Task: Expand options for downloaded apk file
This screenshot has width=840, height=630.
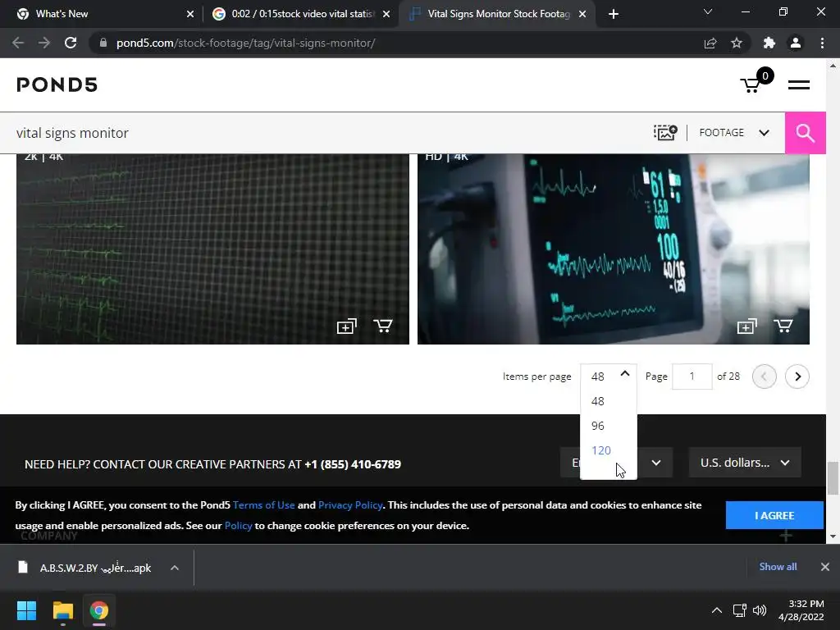Action: pos(175,568)
